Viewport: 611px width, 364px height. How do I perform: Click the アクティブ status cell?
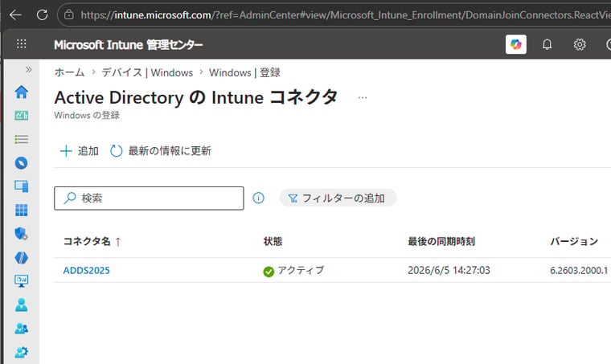coord(293,270)
